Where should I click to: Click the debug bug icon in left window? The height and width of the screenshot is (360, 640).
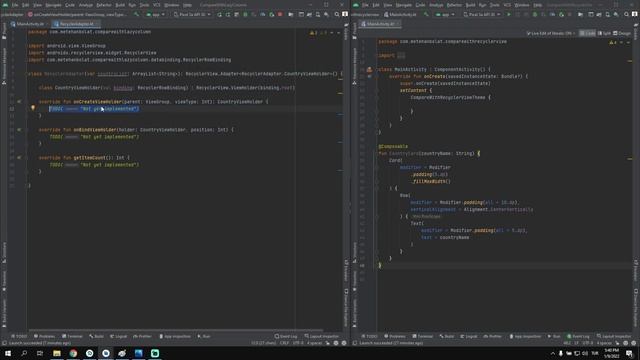[245, 14]
